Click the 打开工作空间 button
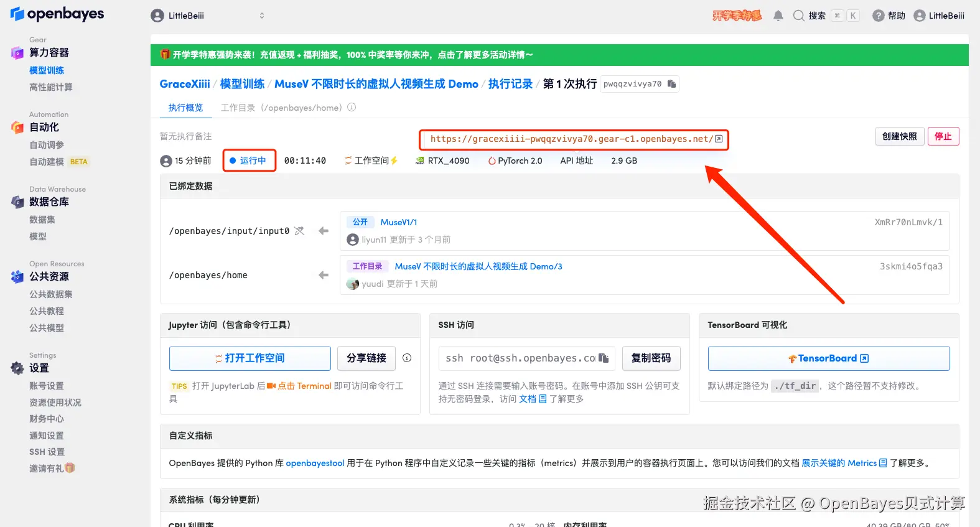 click(x=250, y=358)
